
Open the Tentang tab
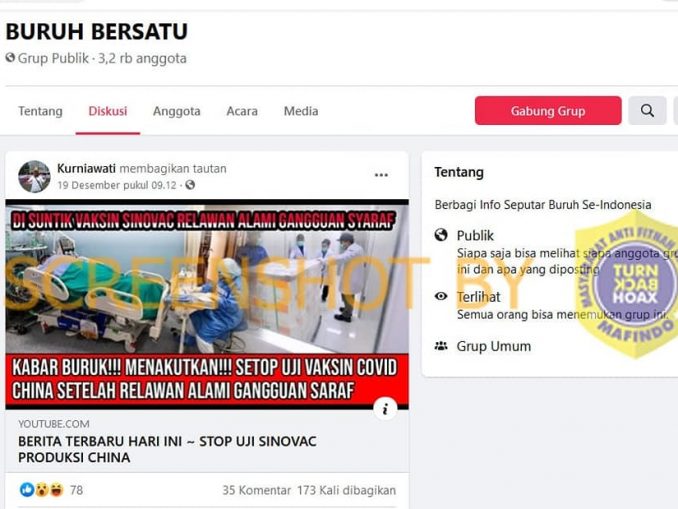(40, 111)
